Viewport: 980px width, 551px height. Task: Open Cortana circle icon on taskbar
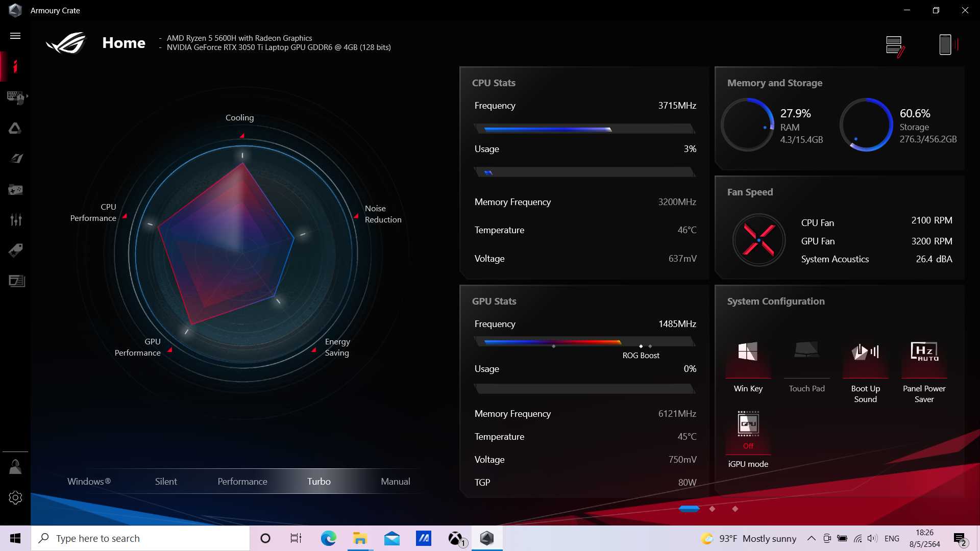(265, 538)
